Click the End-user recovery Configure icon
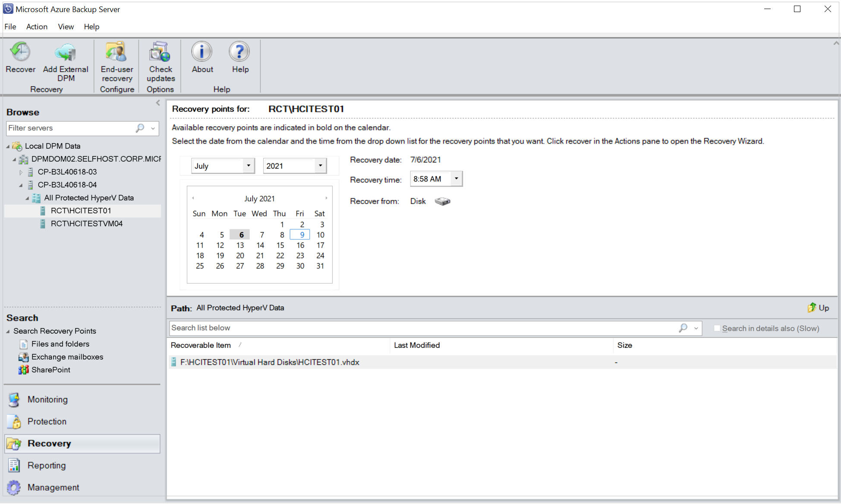The image size is (841, 504). click(x=116, y=65)
